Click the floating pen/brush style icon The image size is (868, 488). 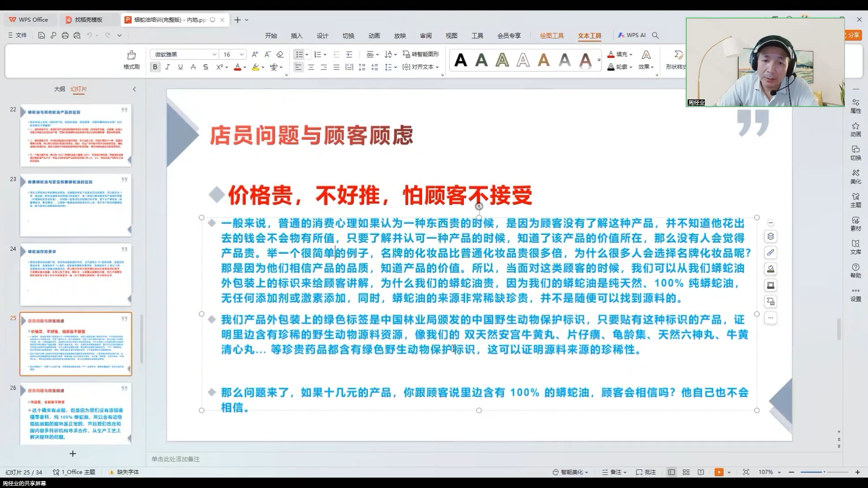tap(771, 253)
